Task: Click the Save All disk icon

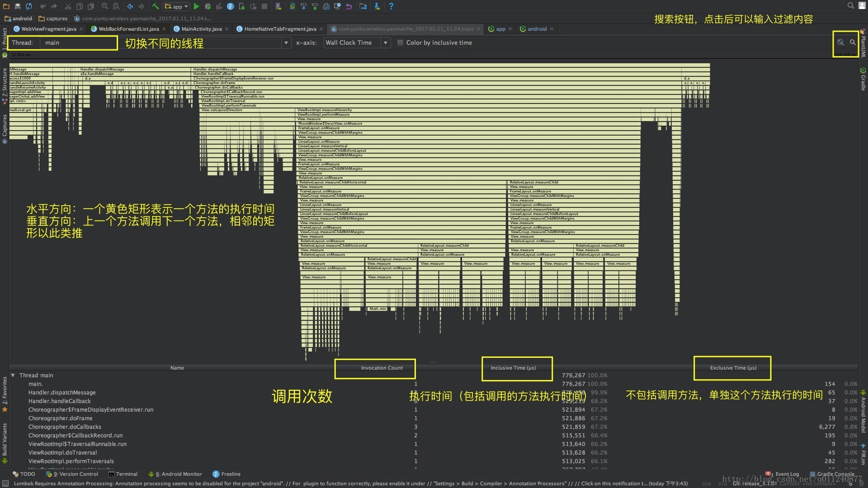Action: (17, 6)
